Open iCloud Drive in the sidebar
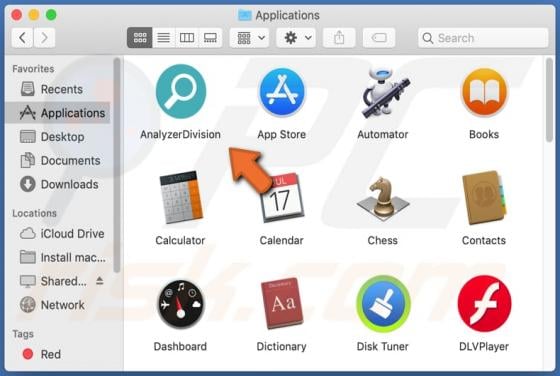Image resolution: width=560 pixels, height=376 pixels. (58, 234)
